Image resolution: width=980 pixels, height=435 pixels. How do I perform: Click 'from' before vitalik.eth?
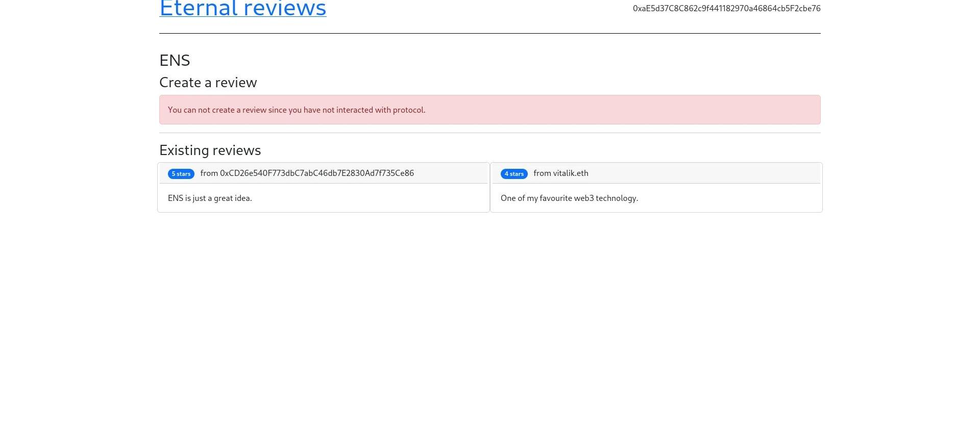pyautogui.click(x=542, y=173)
